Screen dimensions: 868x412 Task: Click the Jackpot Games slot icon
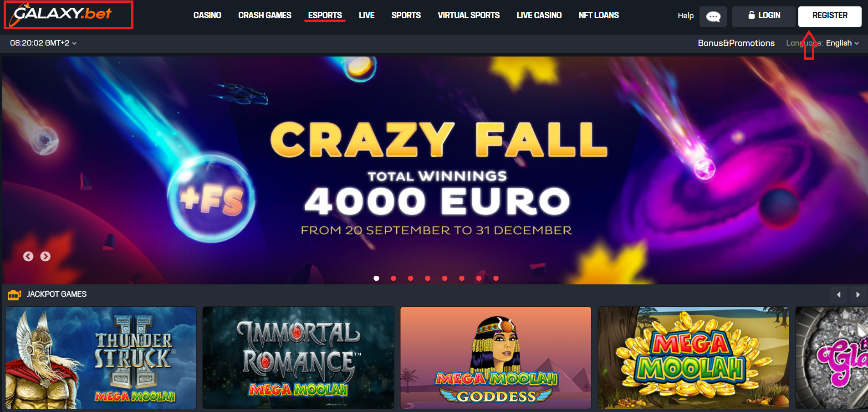coord(14,295)
